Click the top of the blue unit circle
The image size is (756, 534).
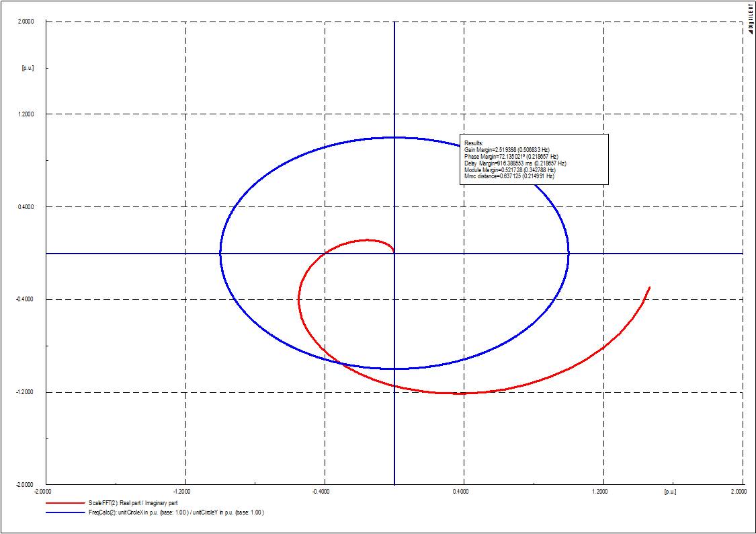point(394,137)
